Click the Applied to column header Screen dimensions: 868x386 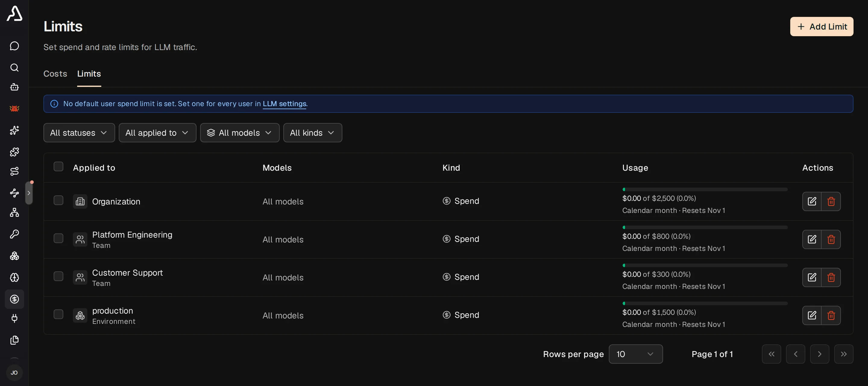pos(94,168)
